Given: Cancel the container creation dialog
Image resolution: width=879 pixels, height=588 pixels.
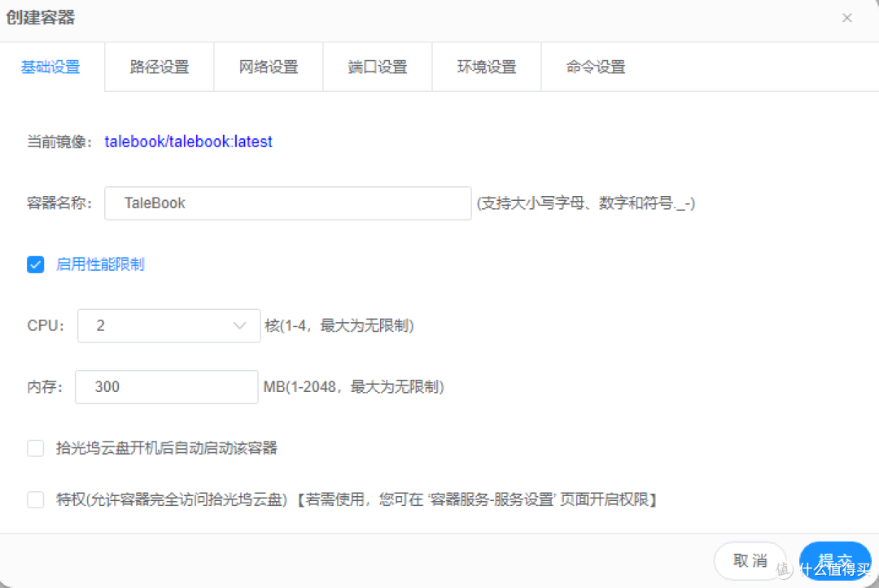Looking at the screenshot, I should [x=750, y=561].
